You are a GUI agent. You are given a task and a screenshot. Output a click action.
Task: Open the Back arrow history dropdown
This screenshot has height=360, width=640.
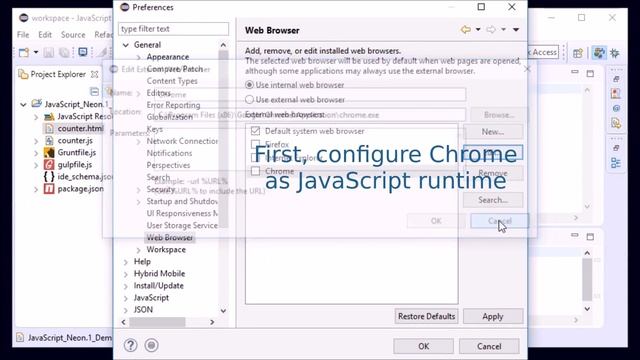pos(478,29)
